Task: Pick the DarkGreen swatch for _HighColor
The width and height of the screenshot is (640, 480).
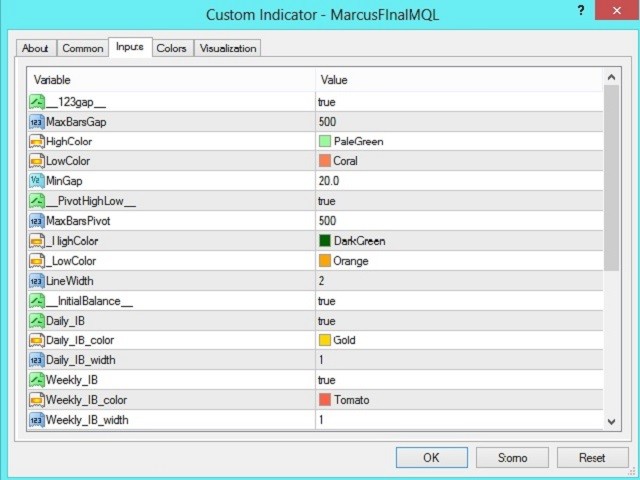Action: pos(324,241)
